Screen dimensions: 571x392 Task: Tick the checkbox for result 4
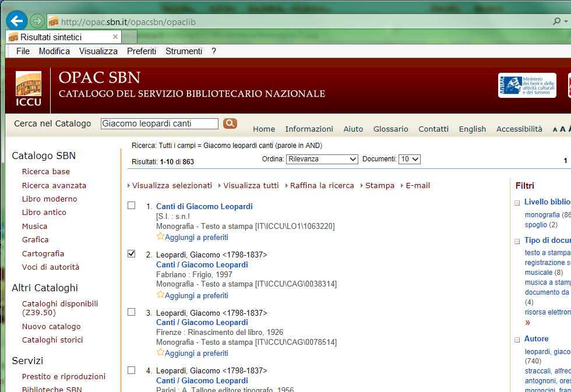(132, 370)
